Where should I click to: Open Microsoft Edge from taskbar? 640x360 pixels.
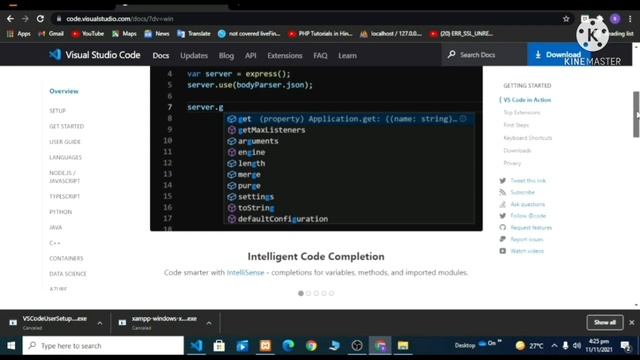coord(288,346)
